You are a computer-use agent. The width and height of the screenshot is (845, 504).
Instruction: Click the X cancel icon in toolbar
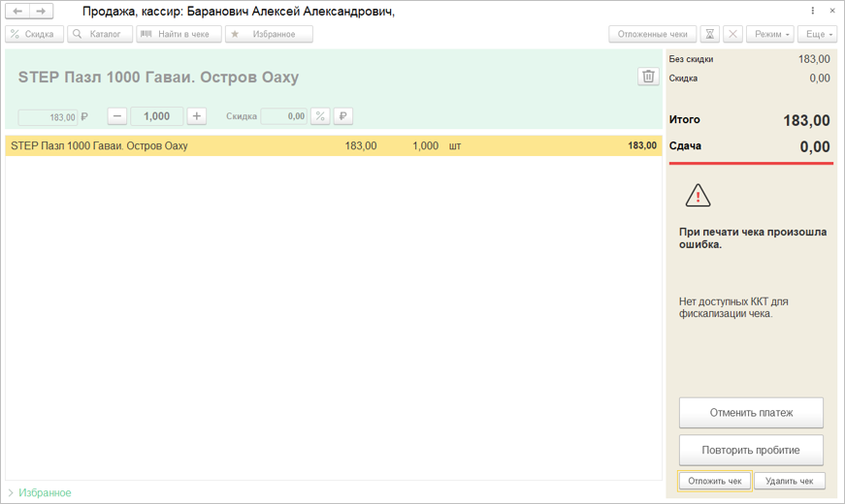coord(732,34)
